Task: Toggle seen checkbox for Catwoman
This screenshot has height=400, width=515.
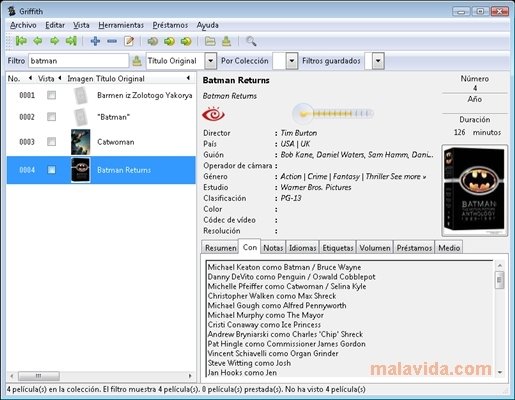Action: click(x=51, y=142)
